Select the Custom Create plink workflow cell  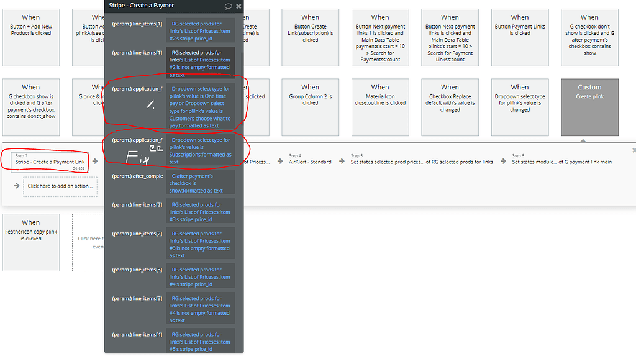click(590, 107)
